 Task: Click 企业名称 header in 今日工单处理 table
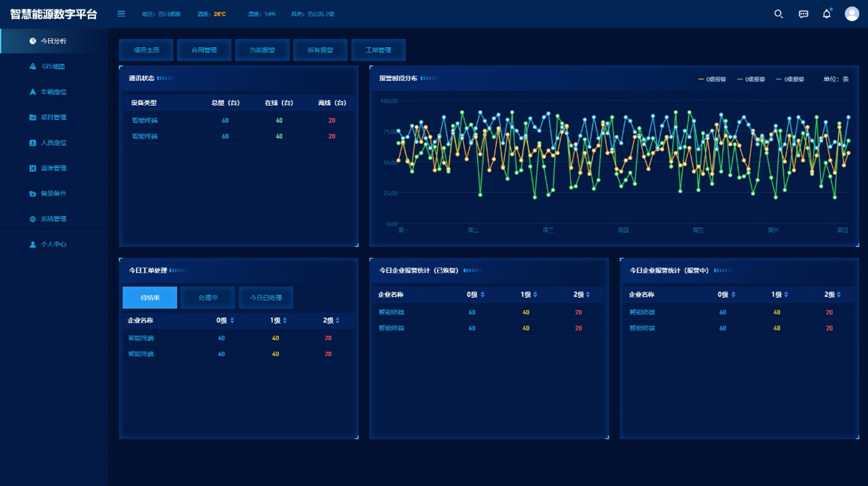(140, 320)
